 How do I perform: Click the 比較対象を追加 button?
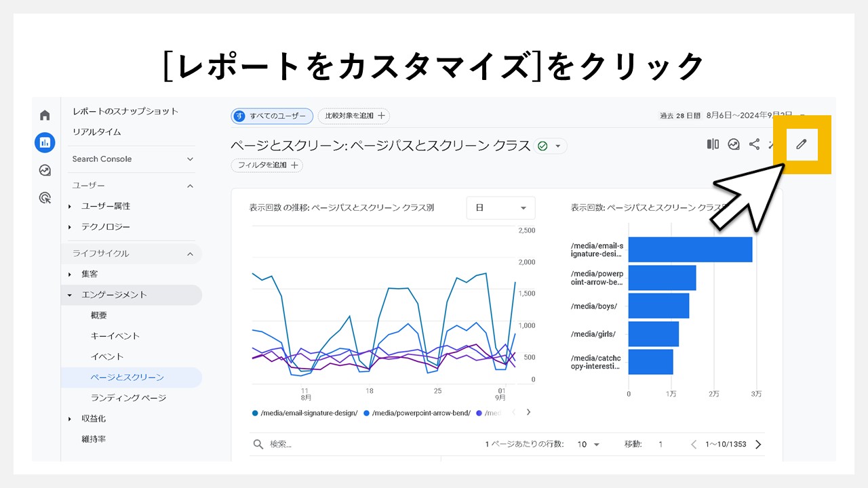click(x=353, y=116)
